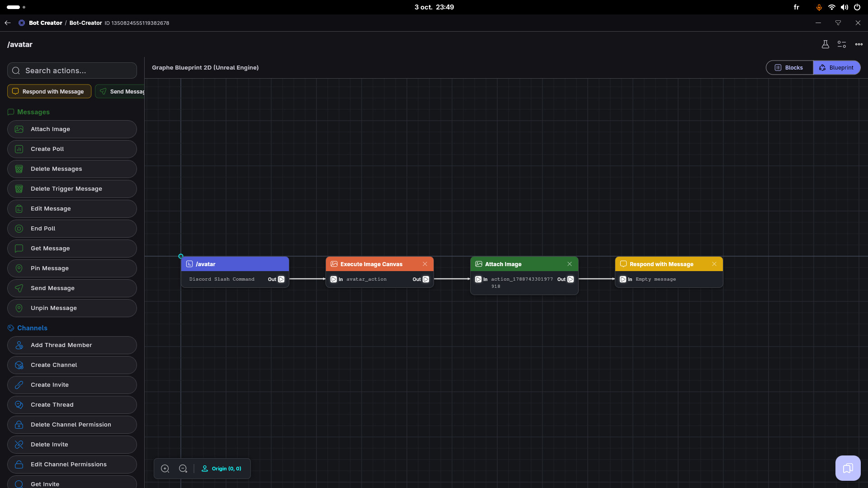Click the Out pin of /avatar node
The width and height of the screenshot is (868, 488).
click(281, 279)
